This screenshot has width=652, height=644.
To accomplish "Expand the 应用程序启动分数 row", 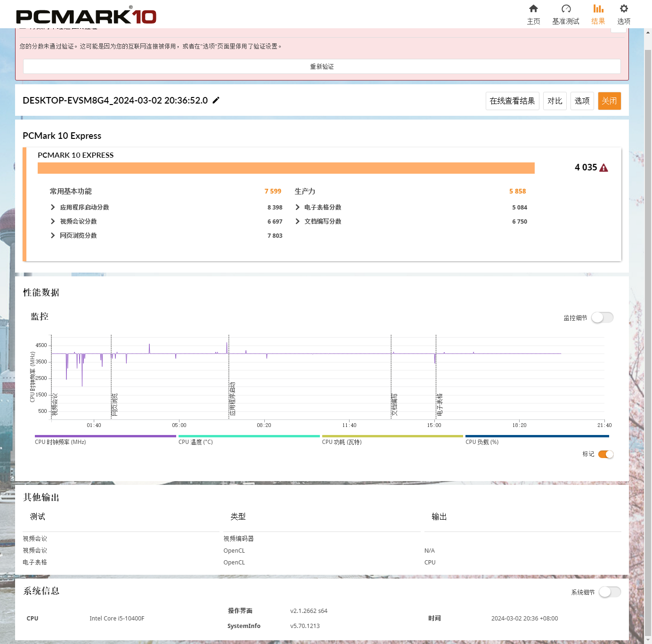I will pyautogui.click(x=53, y=207).
